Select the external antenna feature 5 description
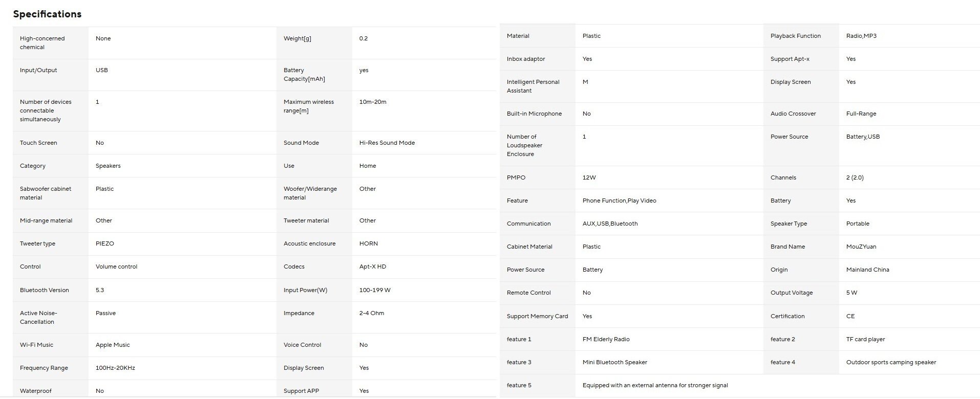980x399 pixels. tap(655, 385)
